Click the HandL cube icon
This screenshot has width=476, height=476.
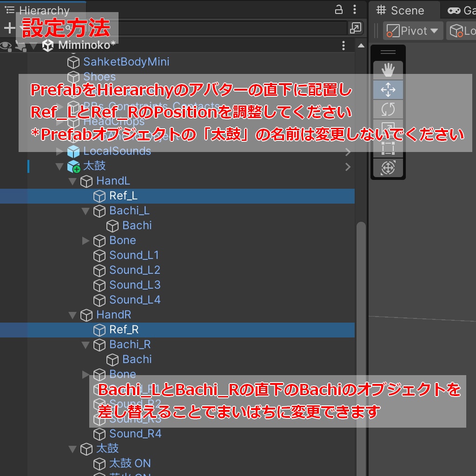(x=86, y=181)
